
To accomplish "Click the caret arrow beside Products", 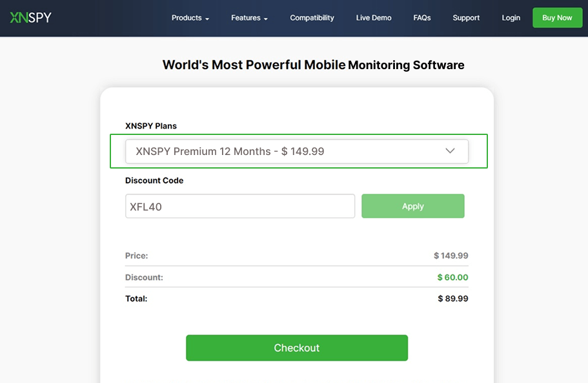I will (207, 19).
